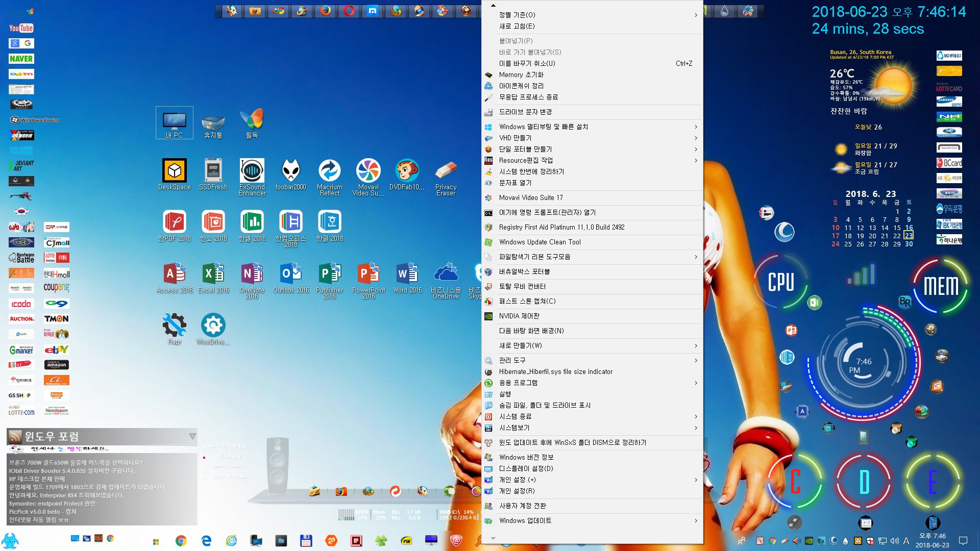Image resolution: width=980 pixels, height=551 pixels.
Task: Expand Windows 멀티부팅 및 빠른 설치 submenu
Action: point(593,127)
